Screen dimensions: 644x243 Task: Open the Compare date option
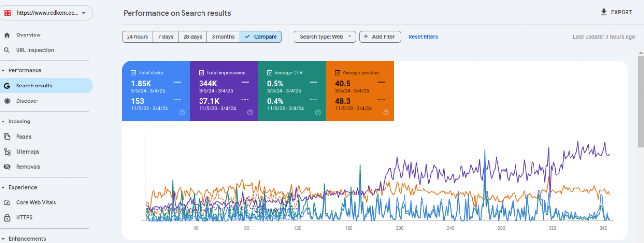[260, 37]
